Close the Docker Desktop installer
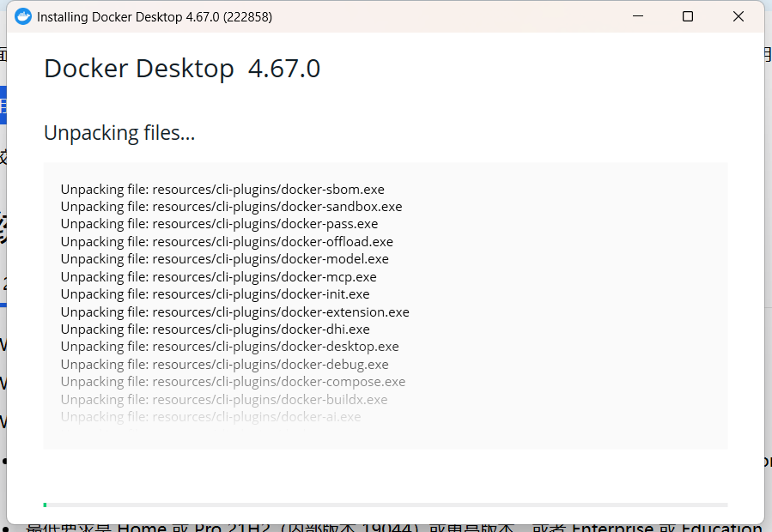Screen dimensions: 772x532 pos(738,16)
